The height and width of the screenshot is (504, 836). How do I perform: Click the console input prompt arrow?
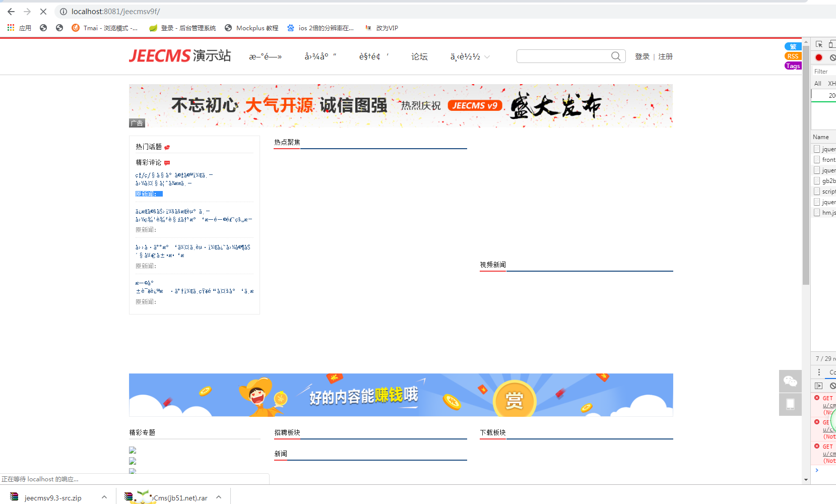(x=817, y=470)
